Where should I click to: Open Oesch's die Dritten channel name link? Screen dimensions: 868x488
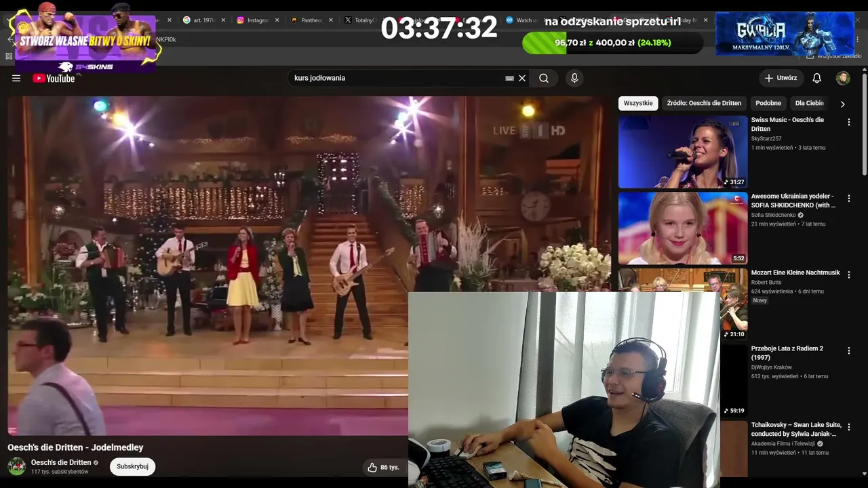coord(61,462)
